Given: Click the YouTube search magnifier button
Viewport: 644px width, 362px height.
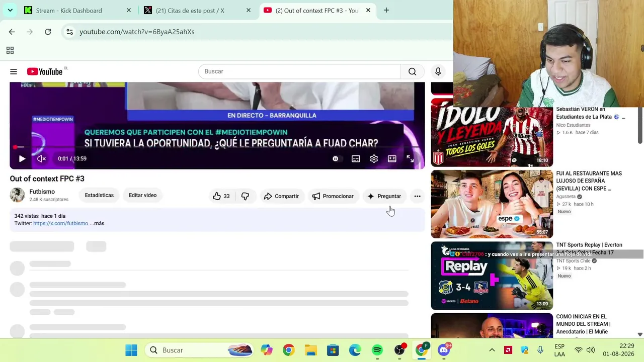Looking at the screenshot, I should pos(413,71).
